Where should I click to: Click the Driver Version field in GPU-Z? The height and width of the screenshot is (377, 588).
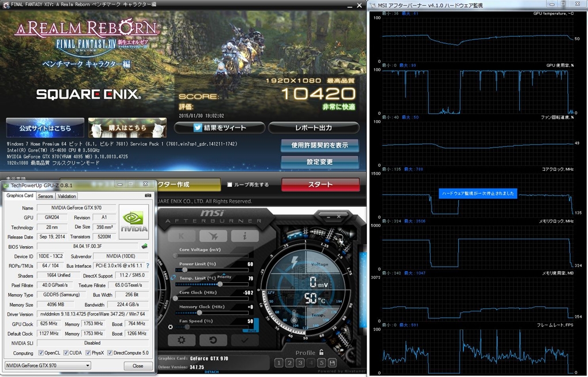tap(92, 314)
